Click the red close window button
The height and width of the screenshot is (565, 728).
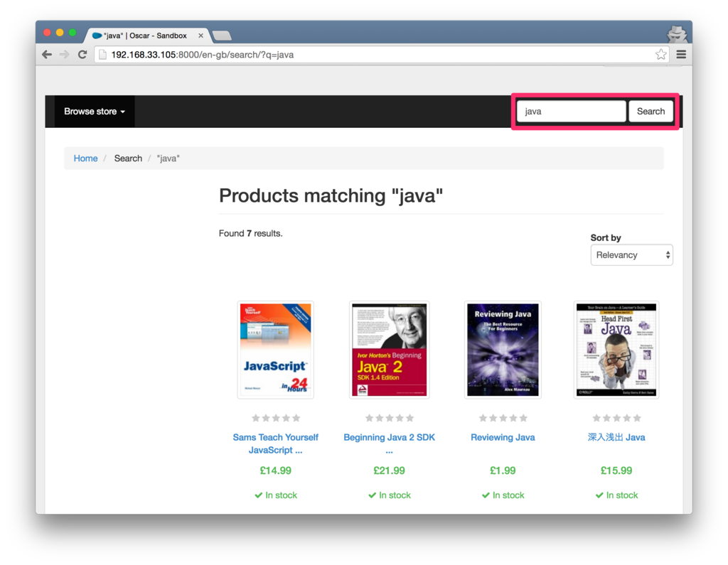click(x=47, y=33)
